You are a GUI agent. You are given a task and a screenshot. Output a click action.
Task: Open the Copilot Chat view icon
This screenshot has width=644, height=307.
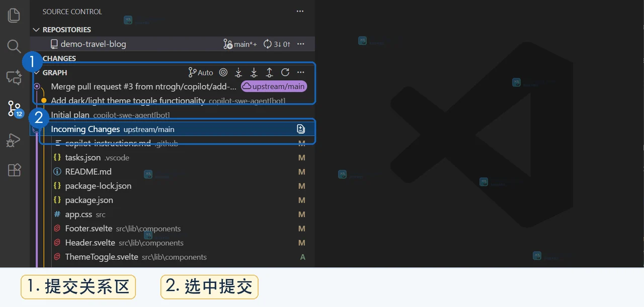coord(14,77)
